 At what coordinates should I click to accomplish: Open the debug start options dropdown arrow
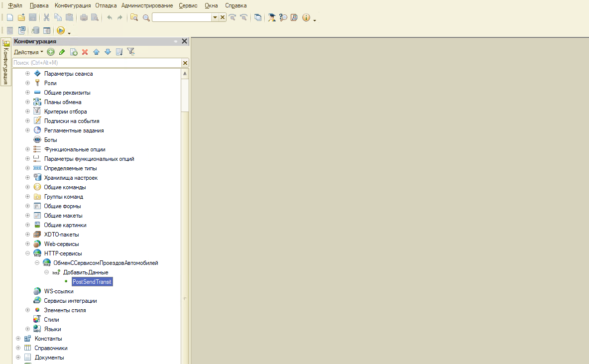[69, 33]
